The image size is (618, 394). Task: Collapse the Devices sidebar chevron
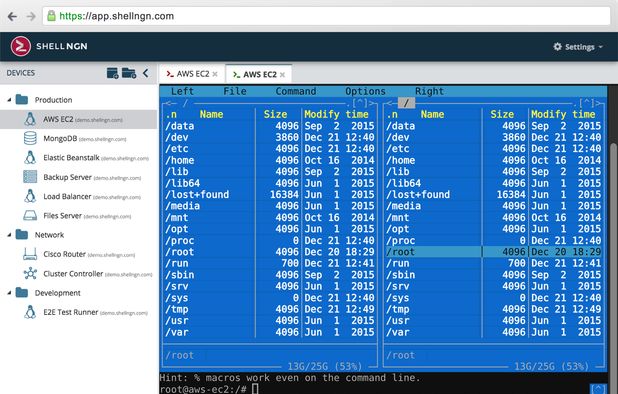click(x=146, y=73)
